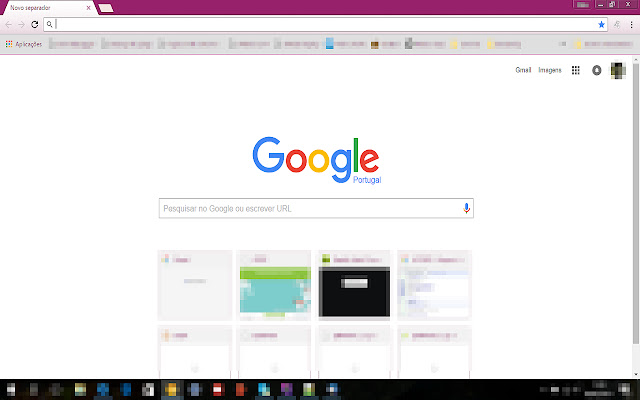Close the Novo separador tab
640x400 pixels.
coord(89,8)
